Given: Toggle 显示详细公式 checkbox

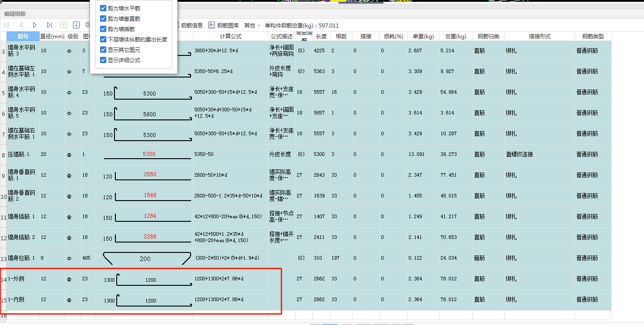Looking at the screenshot, I should pyautogui.click(x=103, y=60).
